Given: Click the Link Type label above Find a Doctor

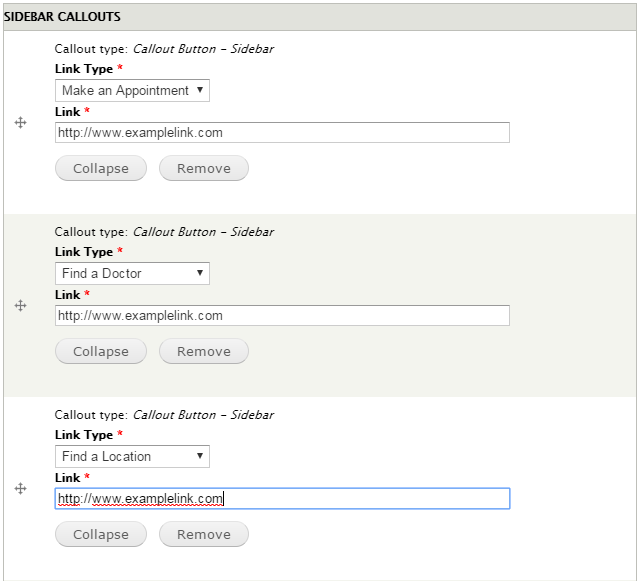Looking at the screenshot, I should point(84,252).
